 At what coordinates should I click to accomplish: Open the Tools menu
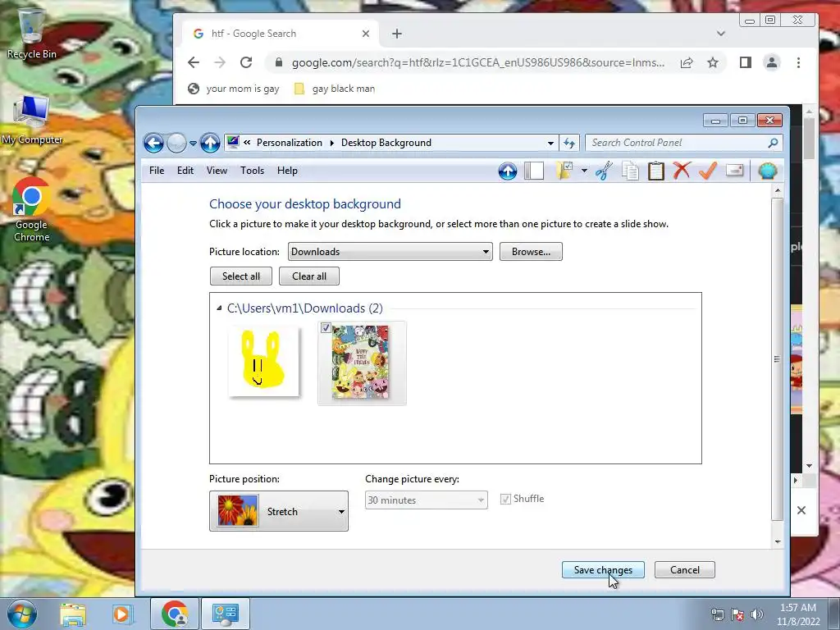(x=253, y=171)
